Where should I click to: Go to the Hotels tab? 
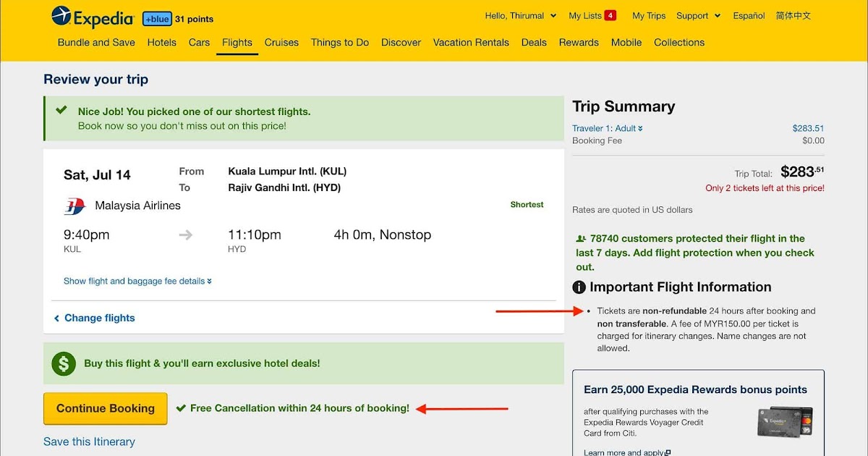click(162, 42)
